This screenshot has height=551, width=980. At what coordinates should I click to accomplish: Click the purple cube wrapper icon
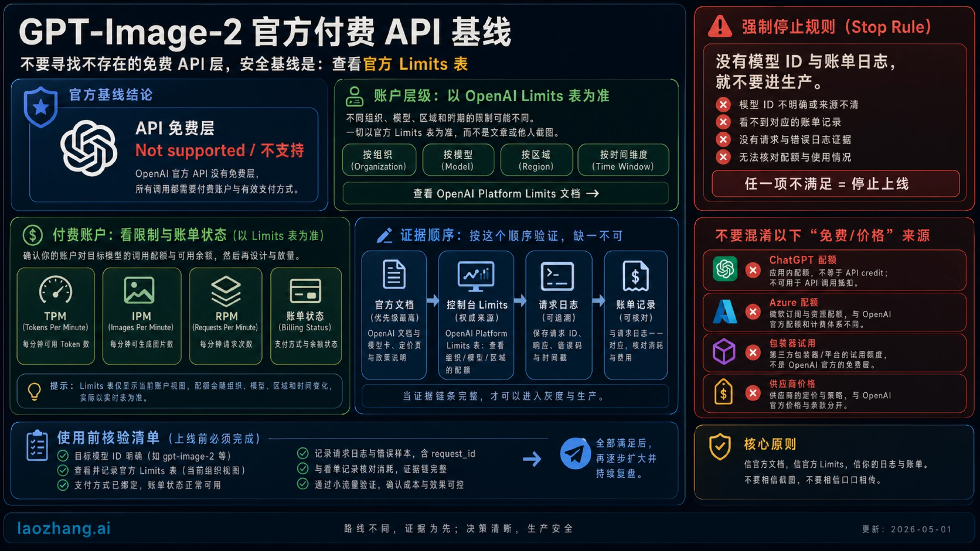click(724, 351)
